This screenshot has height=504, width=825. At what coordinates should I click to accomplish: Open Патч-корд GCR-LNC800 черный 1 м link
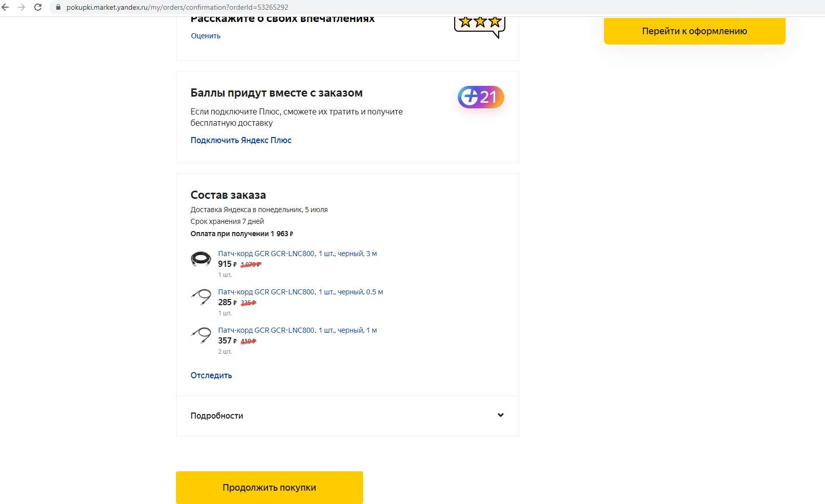(298, 330)
